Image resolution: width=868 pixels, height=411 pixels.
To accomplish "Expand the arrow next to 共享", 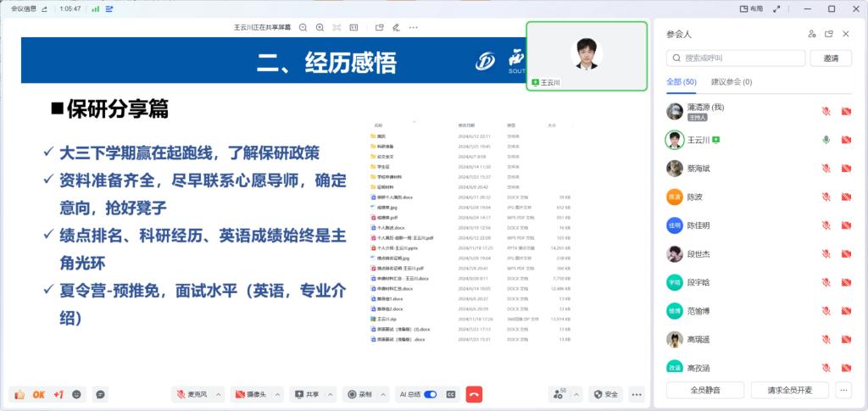I will [331, 394].
